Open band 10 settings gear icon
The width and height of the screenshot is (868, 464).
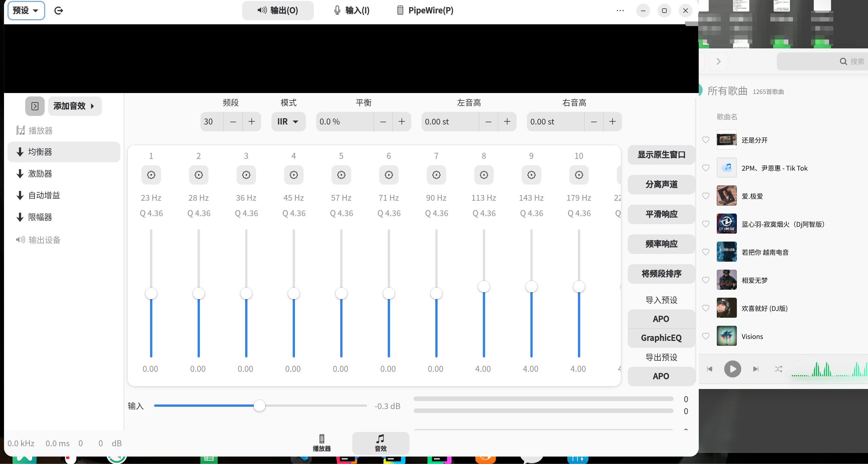coord(578,175)
